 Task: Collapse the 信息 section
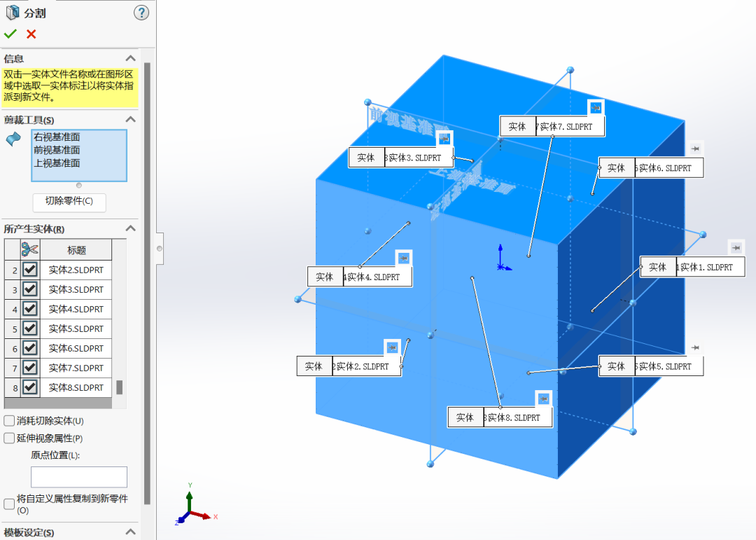(x=130, y=59)
